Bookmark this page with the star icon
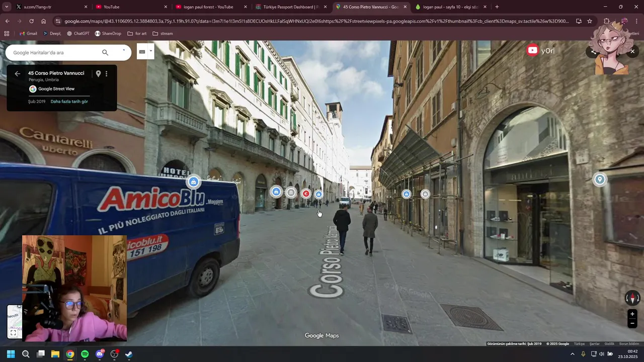Viewport: 644px width, 362px height. tap(590, 21)
